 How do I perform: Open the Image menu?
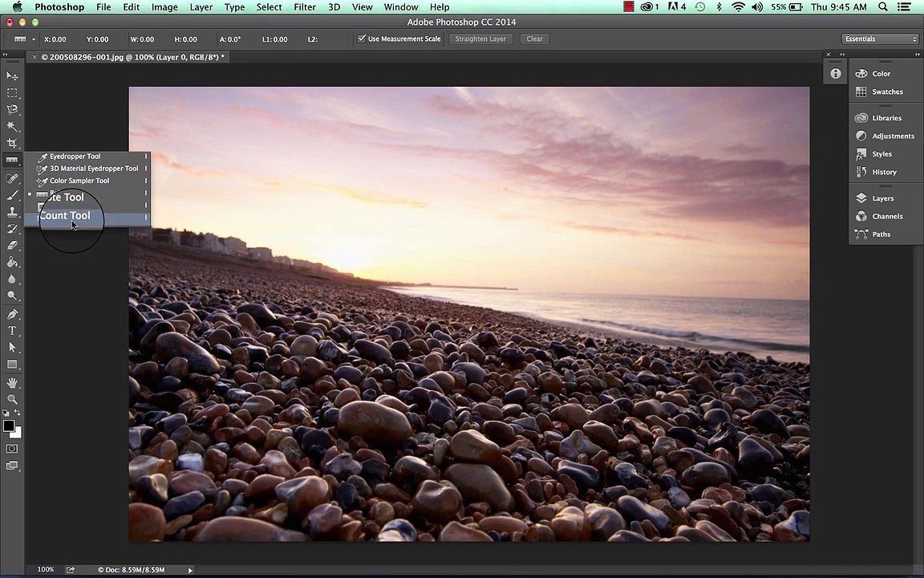[164, 7]
